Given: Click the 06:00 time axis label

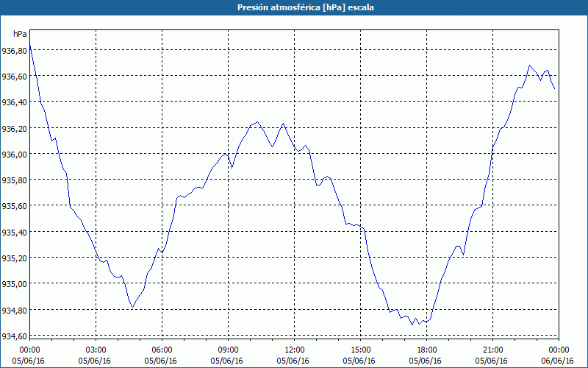Looking at the screenshot, I should point(162,350).
